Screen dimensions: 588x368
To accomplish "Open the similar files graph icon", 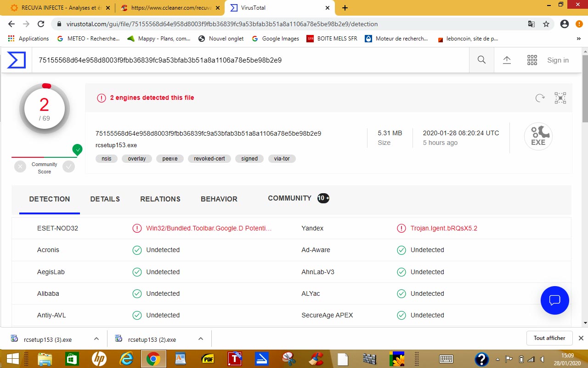I will pos(560,98).
